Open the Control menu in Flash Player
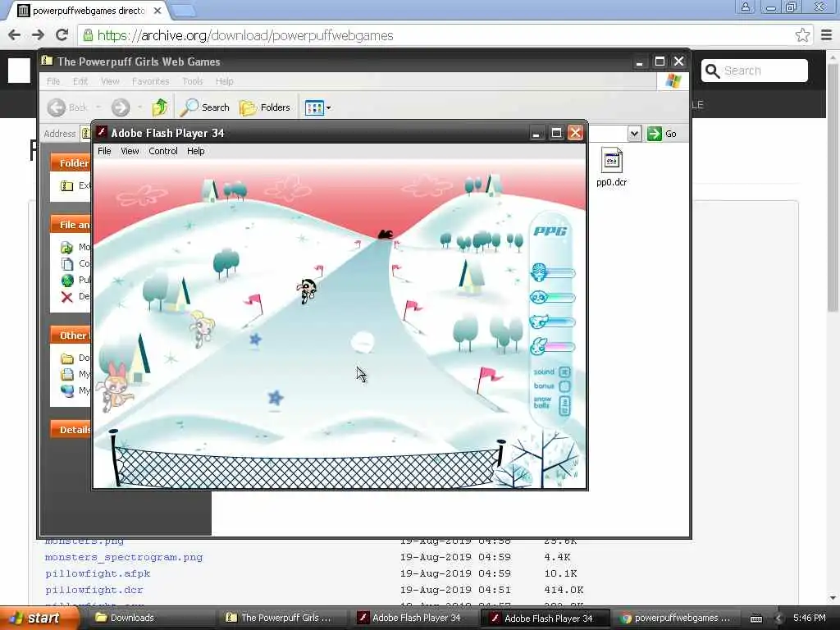The height and width of the screenshot is (630, 840). (163, 151)
